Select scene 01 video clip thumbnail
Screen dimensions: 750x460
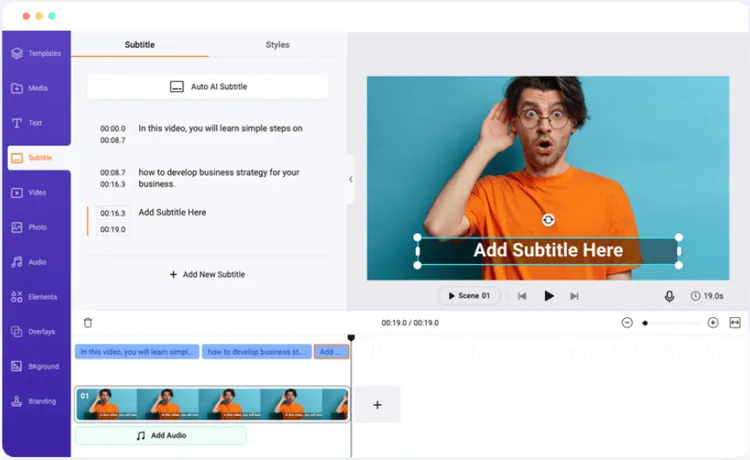coord(212,405)
